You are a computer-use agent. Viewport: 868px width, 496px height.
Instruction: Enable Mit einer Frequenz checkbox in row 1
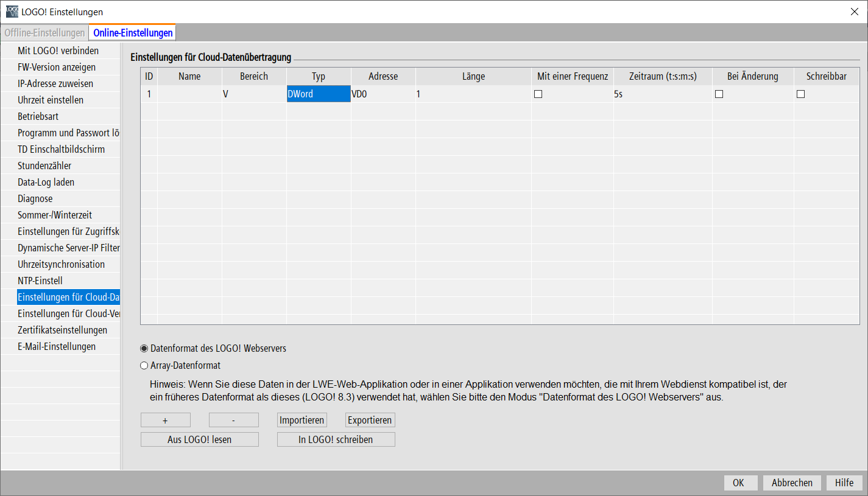click(x=538, y=94)
